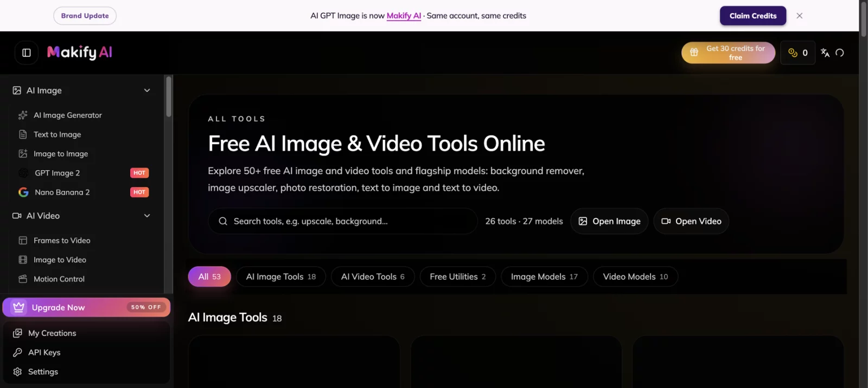Click the My Creations gallery icon
Viewport: 868px width, 388px height.
pyautogui.click(x=17, y=333)
